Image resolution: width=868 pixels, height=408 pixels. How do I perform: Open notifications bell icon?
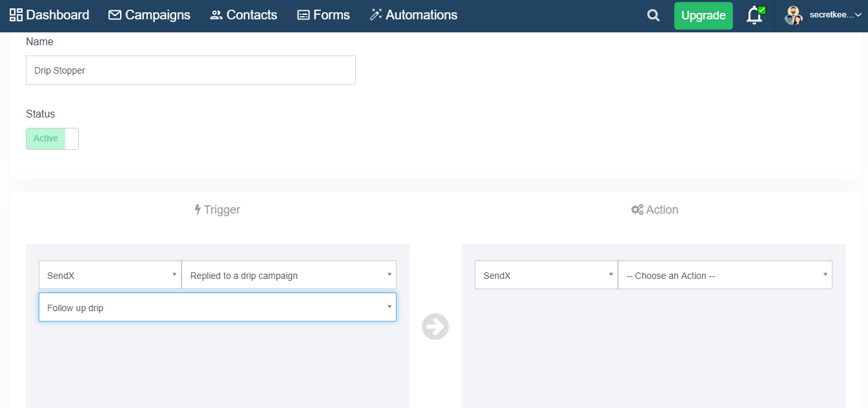point(754,15)
